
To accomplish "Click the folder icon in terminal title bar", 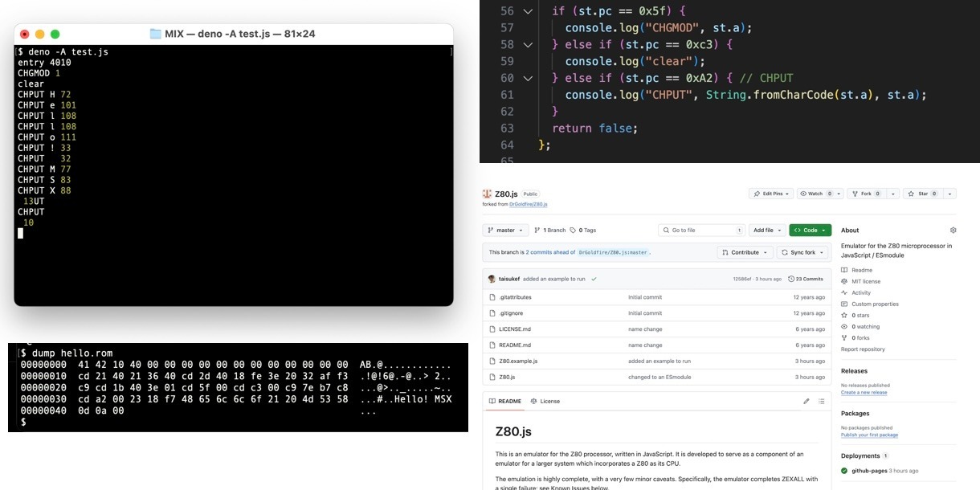I will click(156, 34).
